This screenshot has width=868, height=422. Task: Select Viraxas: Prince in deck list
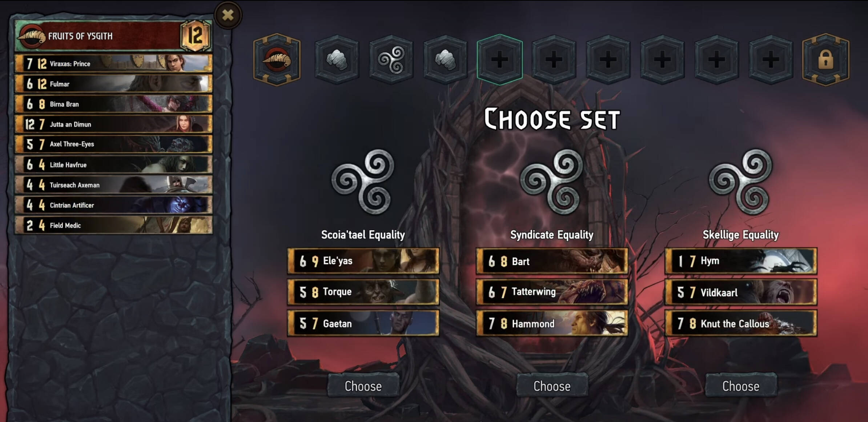click(113, 64)
